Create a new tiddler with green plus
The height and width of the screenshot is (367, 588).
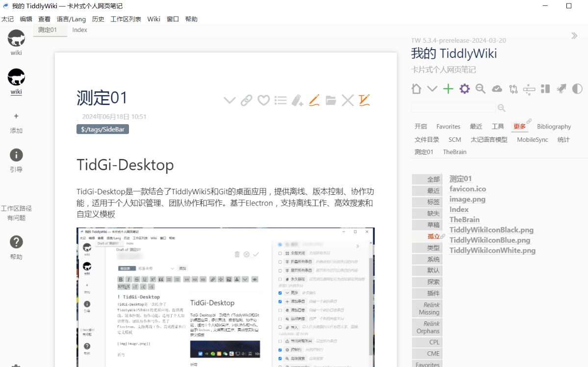click(x=448, y=89)
